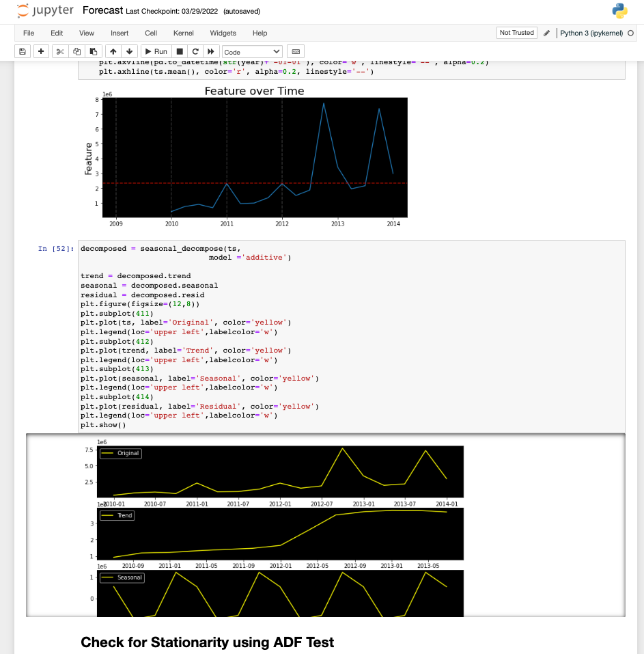
Task: Interrupt the kernel with stop icon
Action: click(180, 51)
